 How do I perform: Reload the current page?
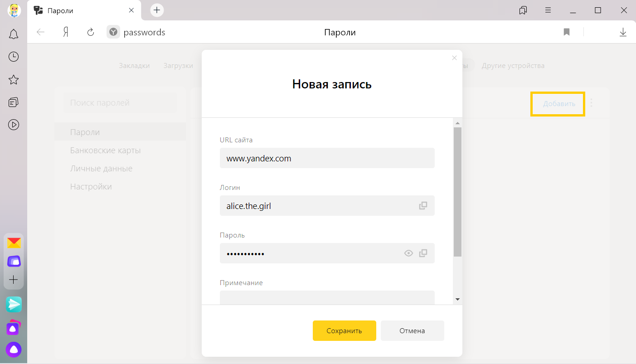(91, 32)
